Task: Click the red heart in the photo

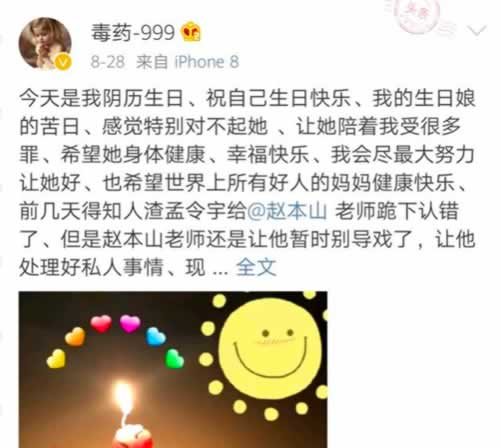Action: pos(101,324)
